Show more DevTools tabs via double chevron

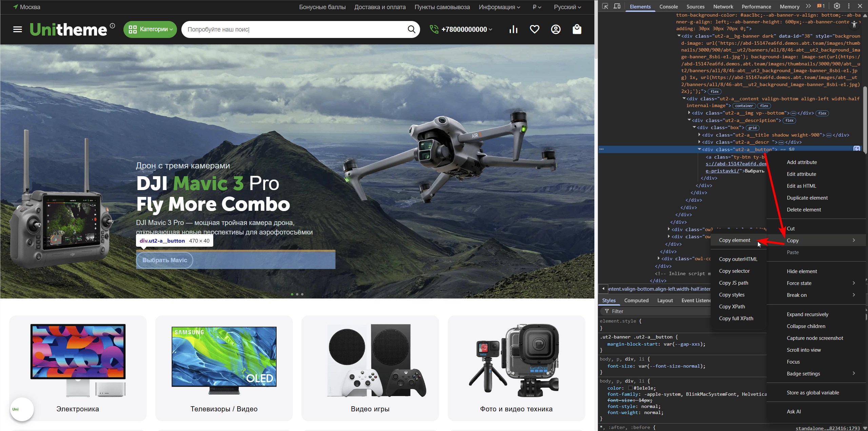tap(808, 6)
